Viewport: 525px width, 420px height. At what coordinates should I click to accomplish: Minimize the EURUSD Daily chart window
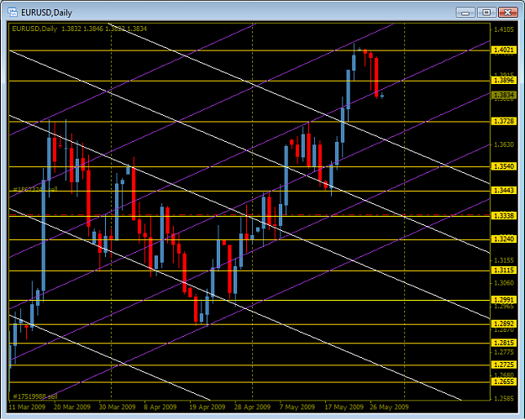(465, 13)
